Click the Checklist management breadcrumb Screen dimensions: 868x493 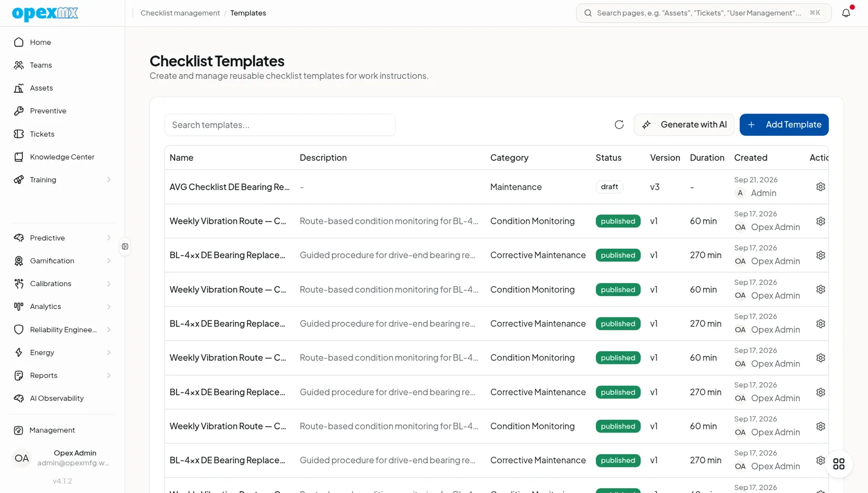(180, 13)
